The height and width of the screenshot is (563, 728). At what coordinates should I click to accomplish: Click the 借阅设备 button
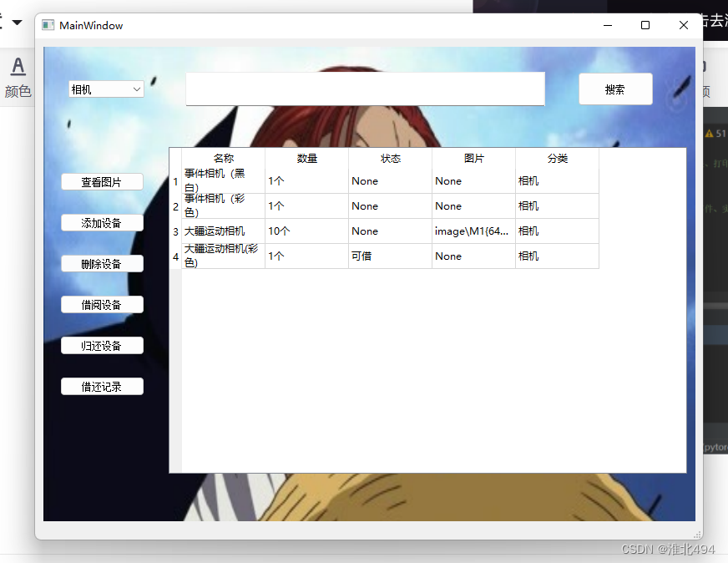point(102,305)
